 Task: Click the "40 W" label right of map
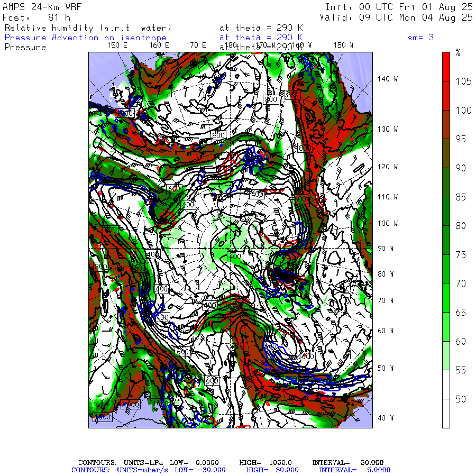tap(386, 418)
